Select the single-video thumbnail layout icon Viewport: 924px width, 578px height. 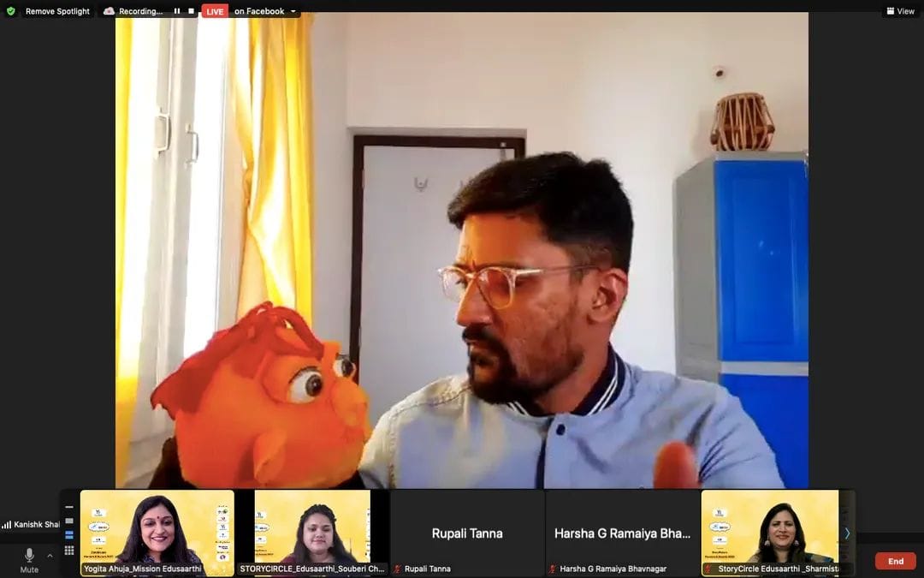click(x=69, y=521)
